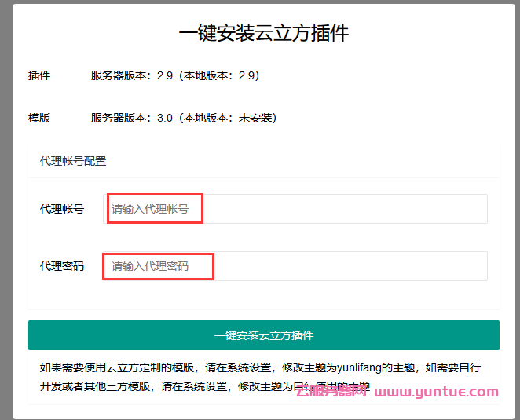Click the page title 一键安装云立方插件
This screenshot has height=420, width=520.
(263, 33)
